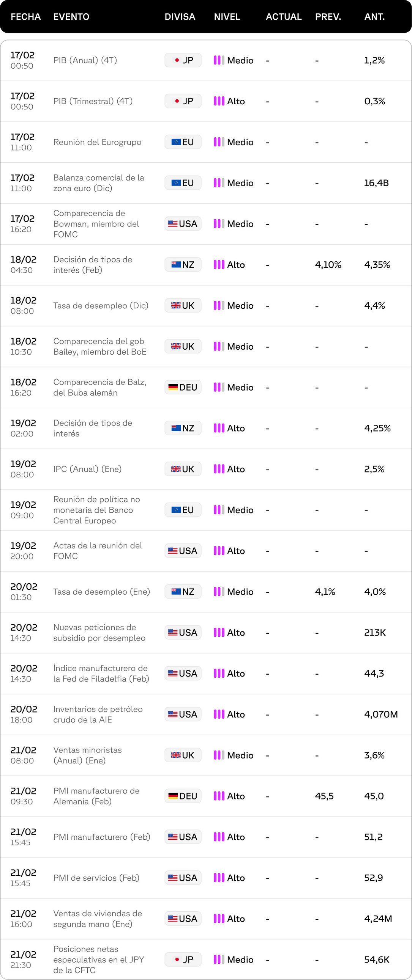The image size is (412, 980).
Task: Select the DEU flag badge for PMI manufacturero Alemania
Action: tap(183, 796)
